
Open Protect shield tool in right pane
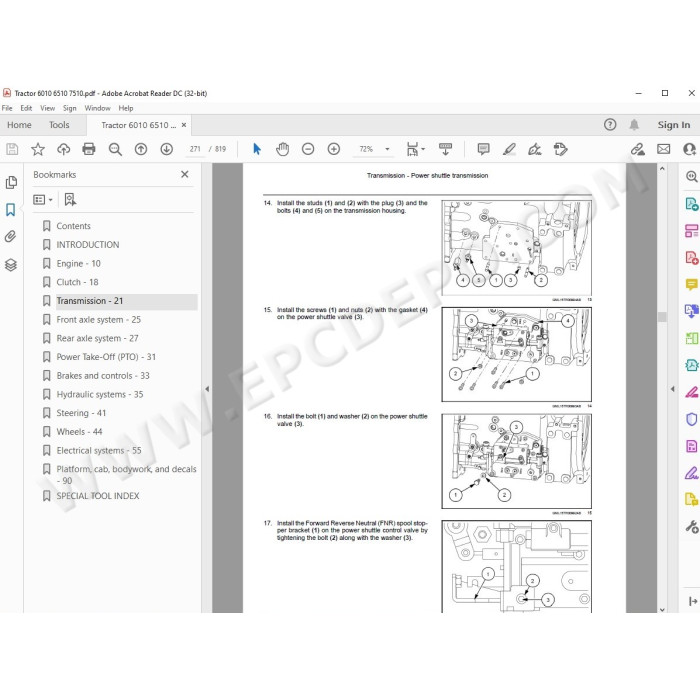[691, 419]
